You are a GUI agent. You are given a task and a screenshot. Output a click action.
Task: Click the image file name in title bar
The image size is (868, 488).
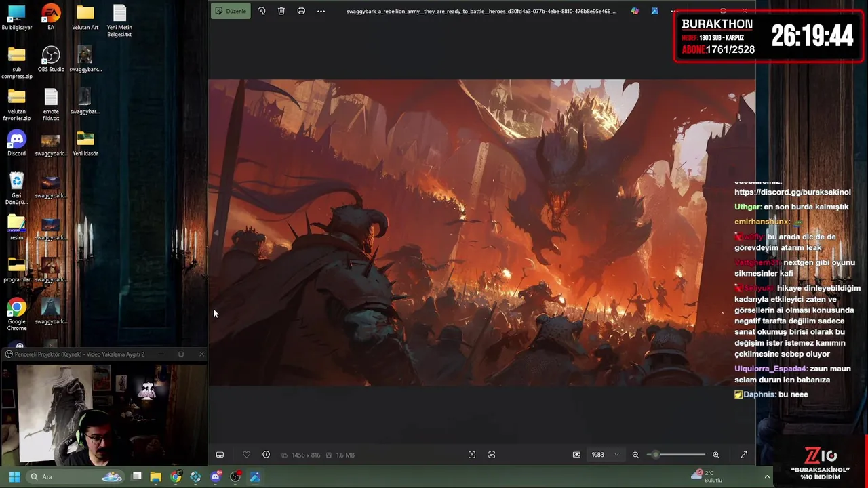(x=481, y=11)
